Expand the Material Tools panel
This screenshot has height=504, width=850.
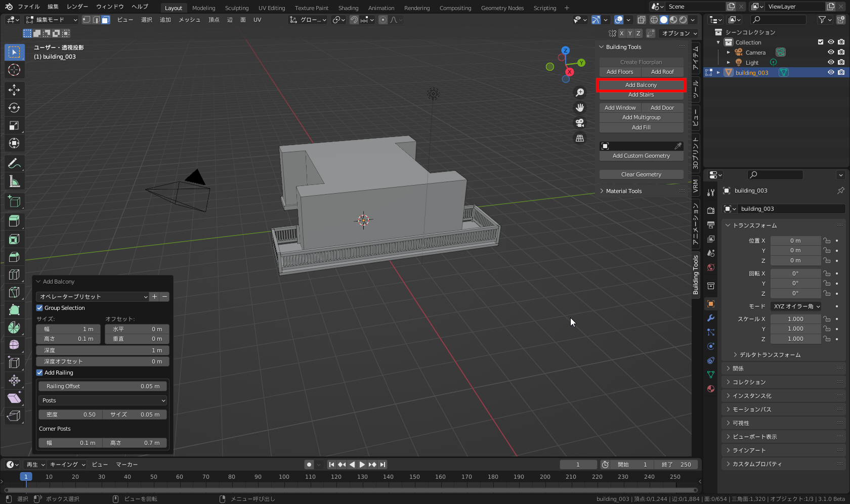(623, 191)
